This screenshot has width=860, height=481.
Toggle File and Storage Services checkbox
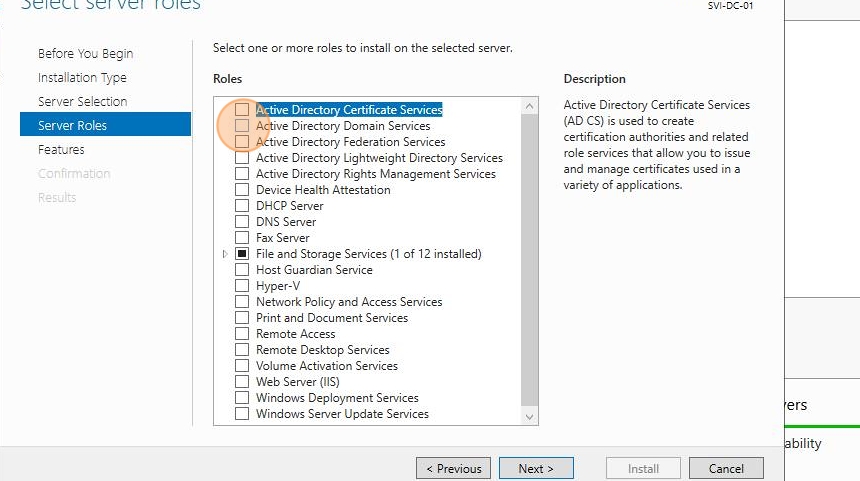coord(242,253)
